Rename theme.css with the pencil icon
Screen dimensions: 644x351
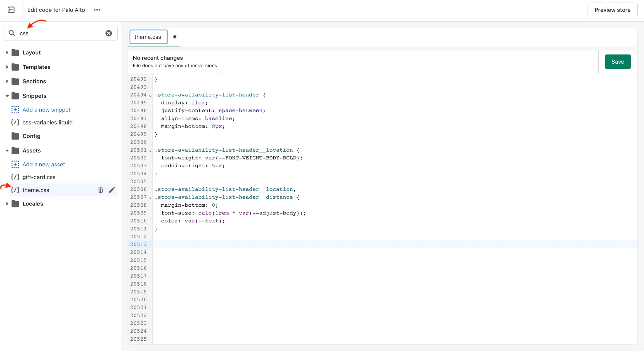pyautogui.click(x=112, y=190)
